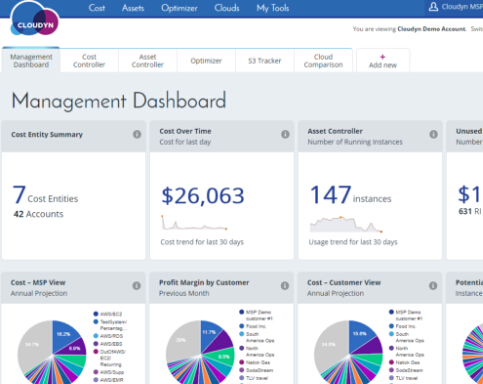Expand the Optimizer top menu
The image size is (483, 384).
pyautogui.click(x=179, y=8)
